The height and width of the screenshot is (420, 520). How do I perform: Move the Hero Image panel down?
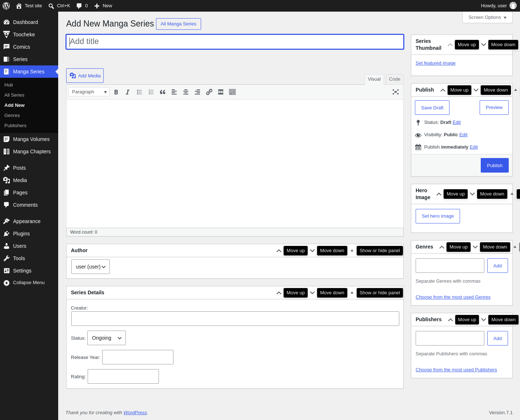click(472, 194)
